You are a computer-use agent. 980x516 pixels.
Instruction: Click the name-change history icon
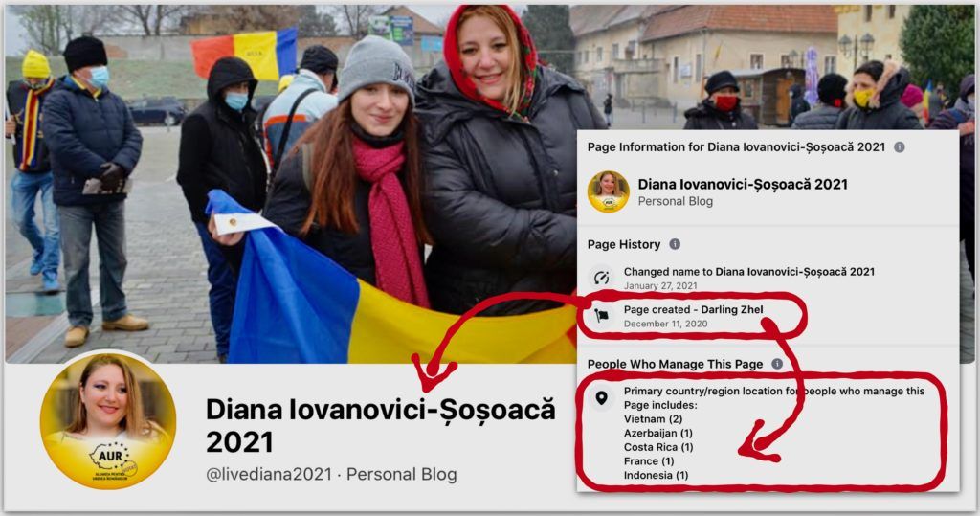(601, 277)
